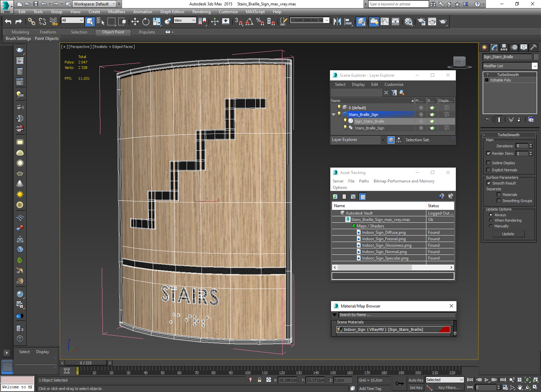Click the Select and Link tool
The width and height of the screenshot is (541, 392).
click(x=31, y=22)
